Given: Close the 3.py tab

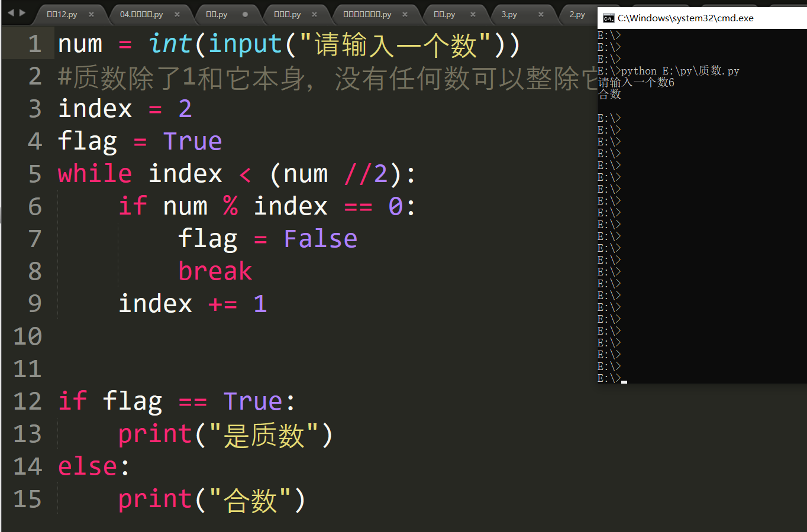Looking at the screenshot, I should pos(541,14).
